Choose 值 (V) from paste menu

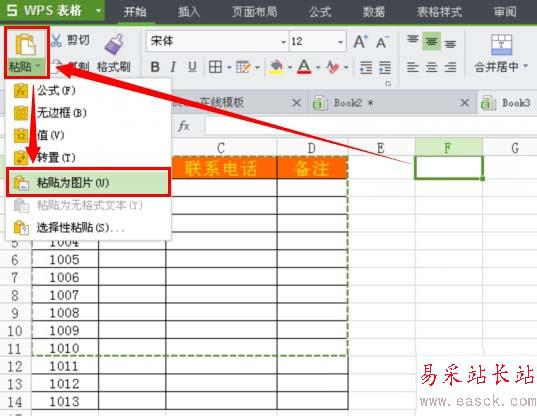(x=88, y=135)
